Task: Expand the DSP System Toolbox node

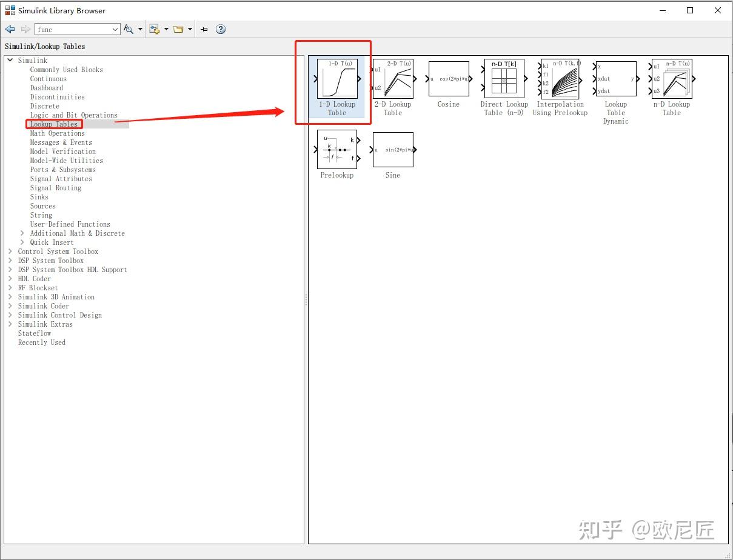Action: (10, 261)
